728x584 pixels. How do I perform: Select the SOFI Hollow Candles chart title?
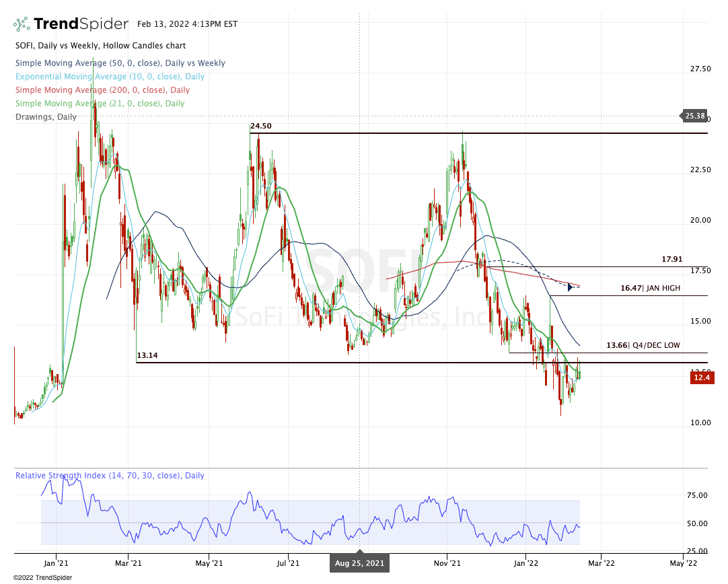[100, 46]
